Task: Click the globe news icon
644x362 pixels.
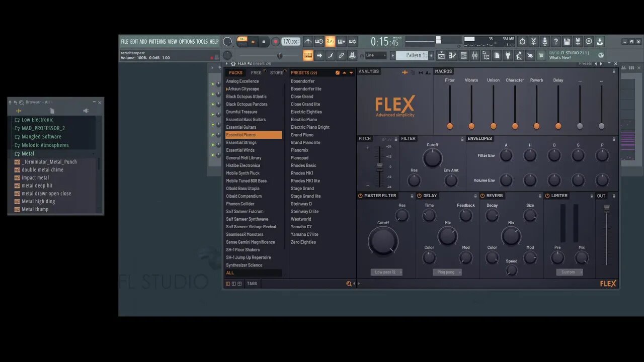Action: 600,55
